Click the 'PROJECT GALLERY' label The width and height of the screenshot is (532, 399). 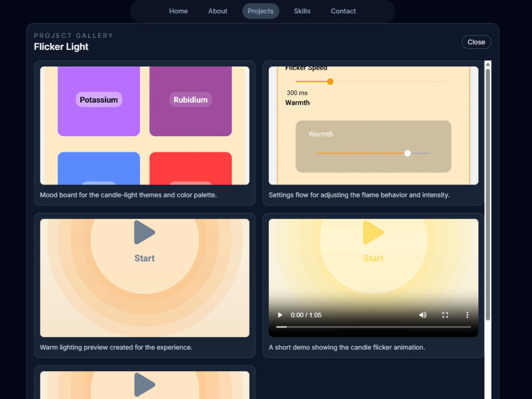coord(73,36)
